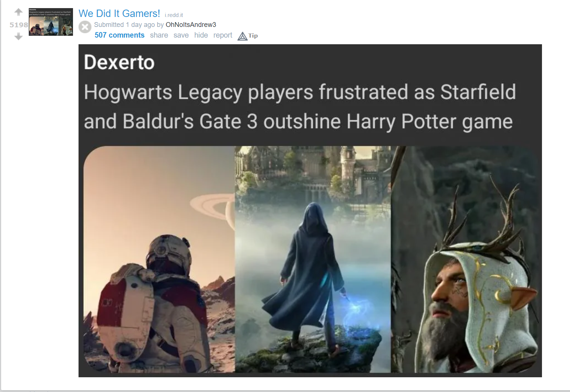The width and height of the screenshot is (570, 392).
Task: Click the 'Submitted 1 day ago' timestamp
Action: [124, 25]
